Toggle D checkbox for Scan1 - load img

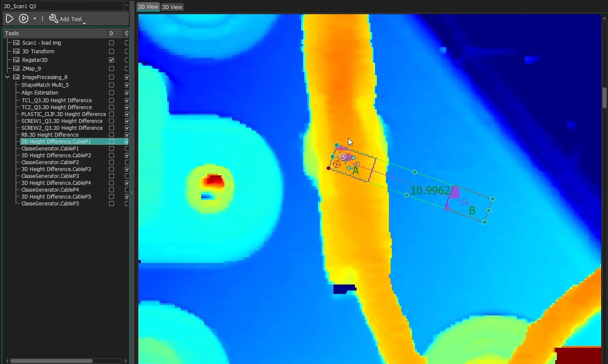click(x=112, y=43)
